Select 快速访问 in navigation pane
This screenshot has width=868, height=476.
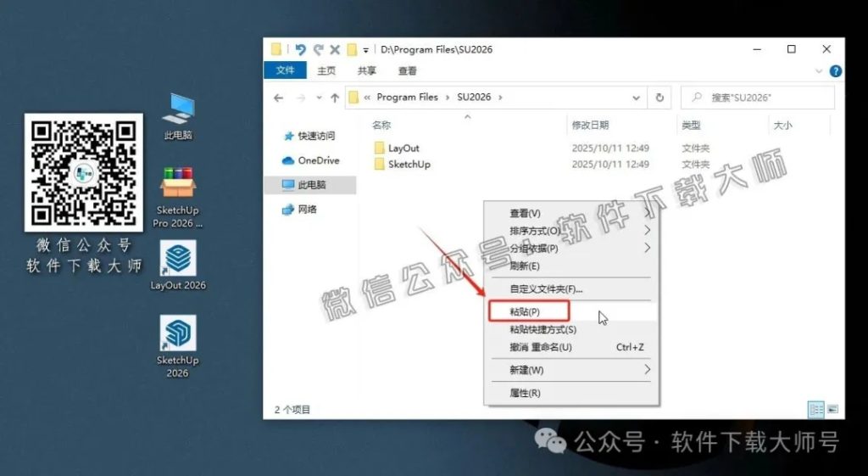tap(310, 136)
